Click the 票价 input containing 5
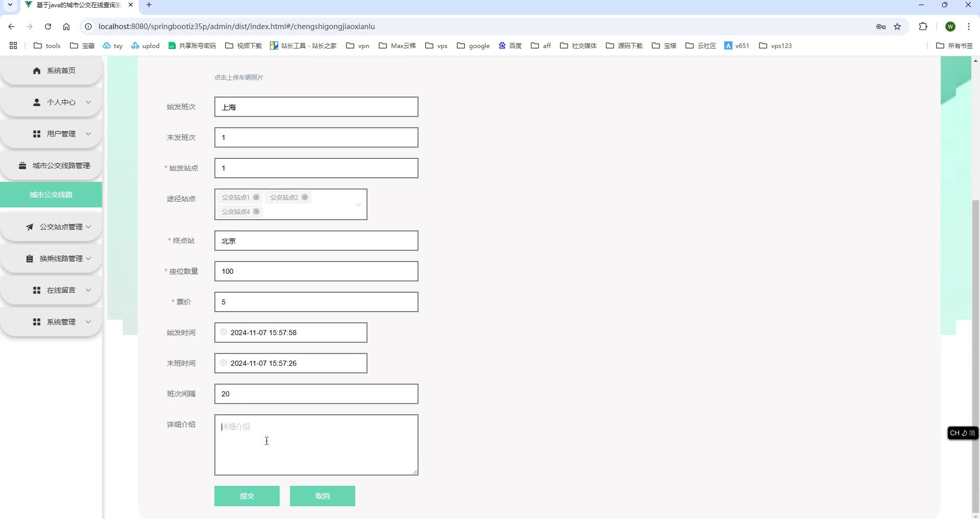 (316, 302)
